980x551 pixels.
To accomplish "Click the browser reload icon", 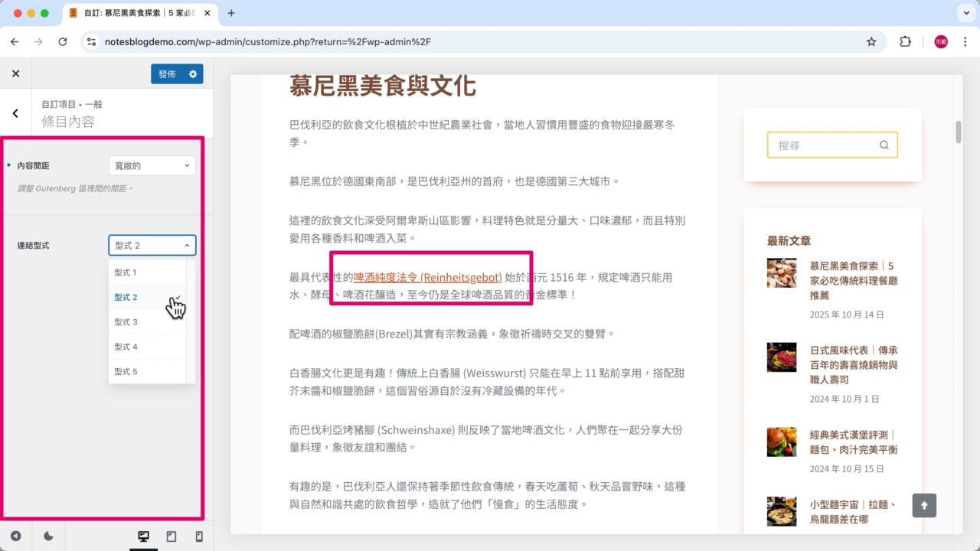I will click(x=64, y=42).
